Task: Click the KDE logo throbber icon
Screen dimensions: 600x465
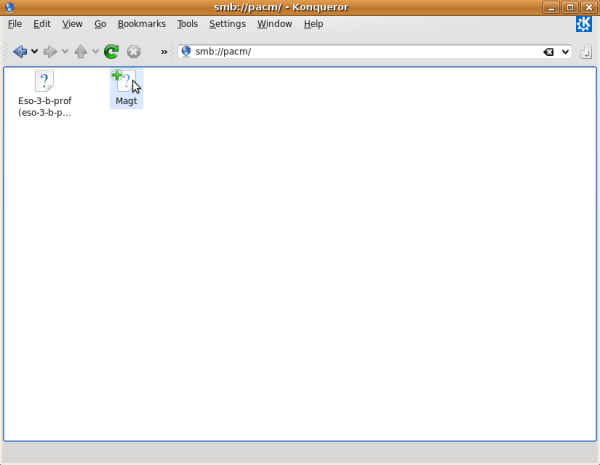Action: coord(584,24)
